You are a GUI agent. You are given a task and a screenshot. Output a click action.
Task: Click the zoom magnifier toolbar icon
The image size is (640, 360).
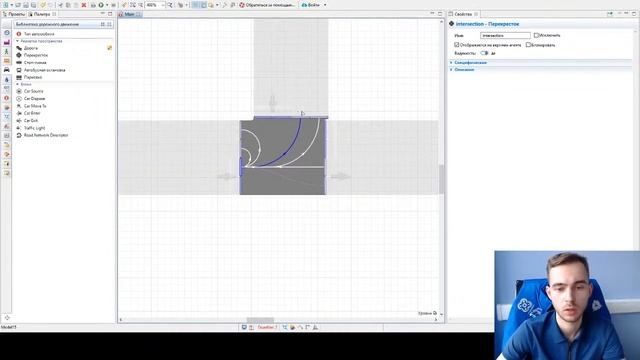170,5
